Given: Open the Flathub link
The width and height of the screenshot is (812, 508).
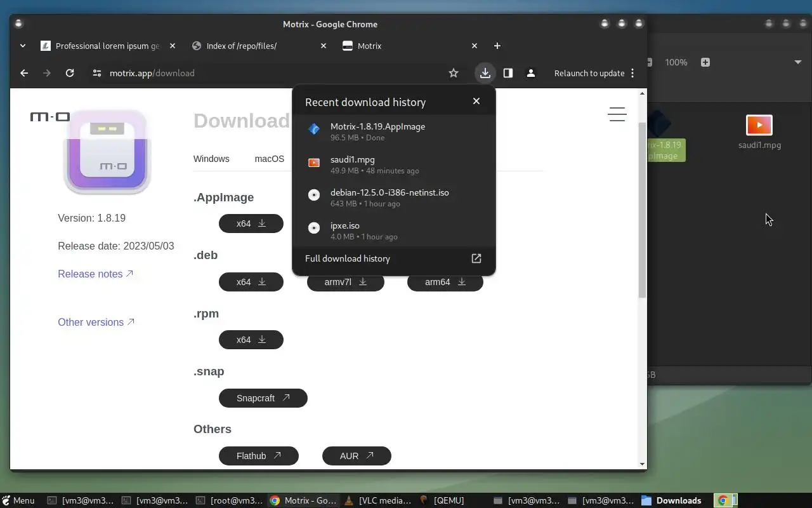Looking at the screenshot, I should pyautogui.click(x=259, y=456).
